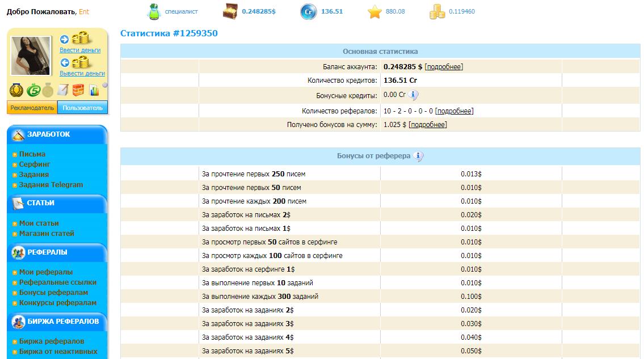Click info icon beside Бонусы от реферера
Screen dimensions: 644x359
(418, 156)
